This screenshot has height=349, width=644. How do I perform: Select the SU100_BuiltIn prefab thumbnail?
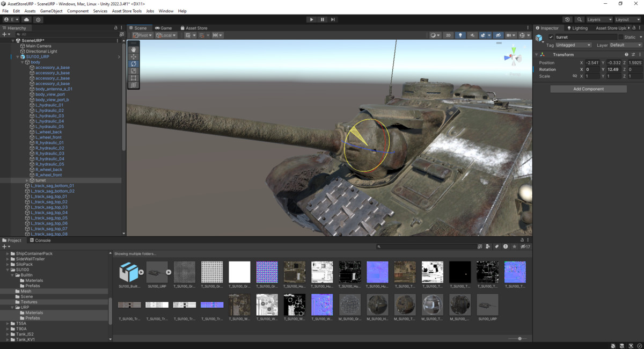click(129, 272)
